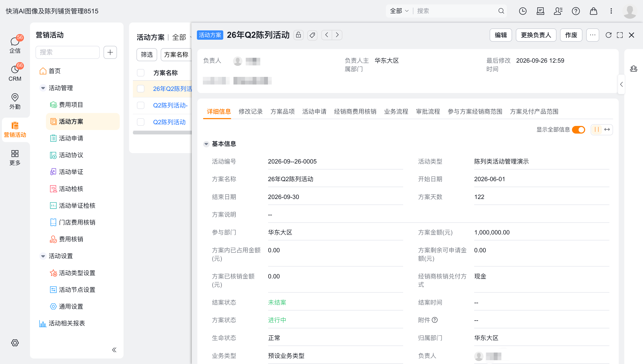Select the wide layout arrow toggle
Image resolution: width=643 pixels, height=364 pixels.
pyautogui.click(x=607, y=130)
